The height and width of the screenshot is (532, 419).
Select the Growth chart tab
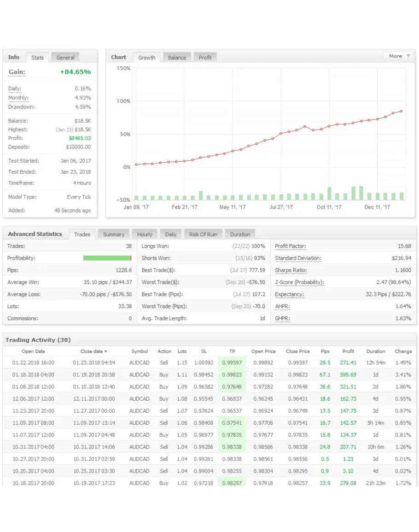point(146,58)
